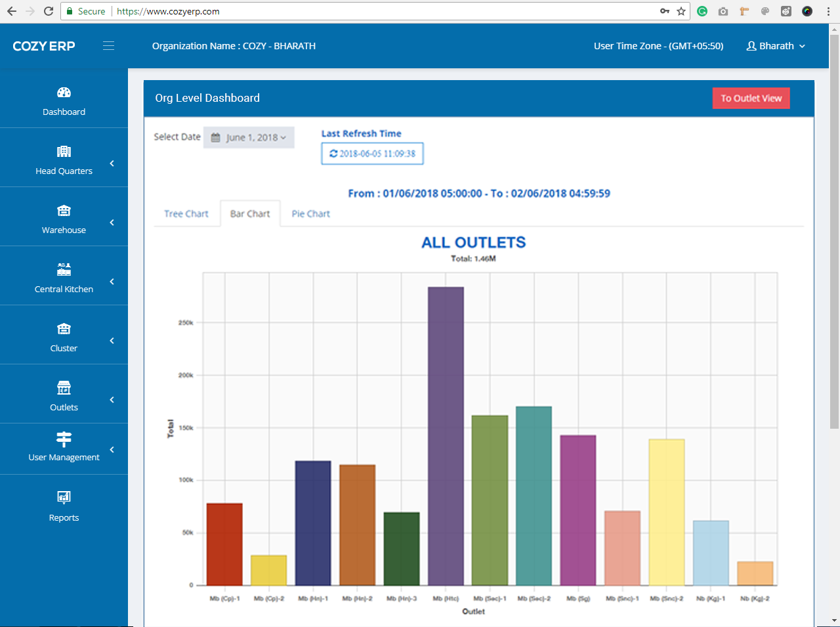Click the Org Level Dashboard heading
This screenshot has width=840, height=627.
pyautogui.click(x=207, y=98)
